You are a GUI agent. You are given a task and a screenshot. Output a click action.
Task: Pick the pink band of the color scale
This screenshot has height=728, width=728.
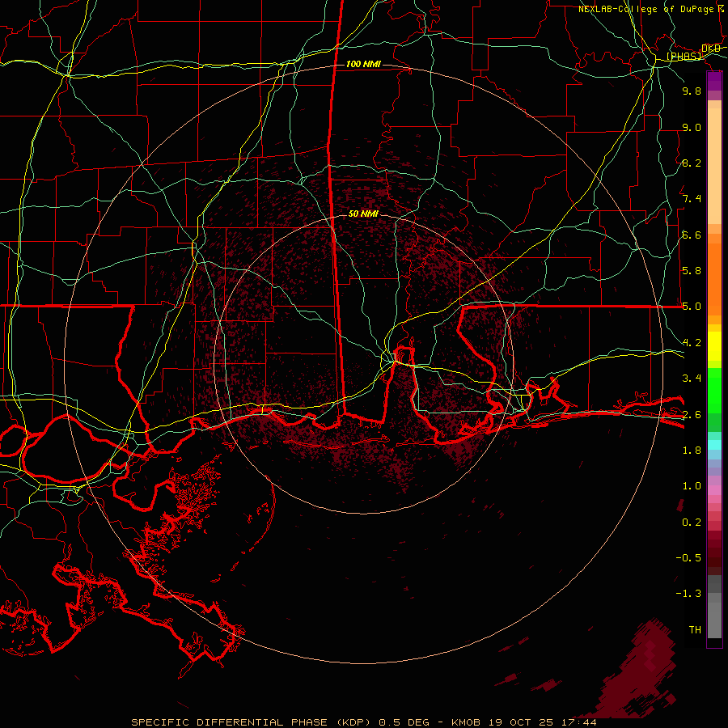click(x=714, y=490)
